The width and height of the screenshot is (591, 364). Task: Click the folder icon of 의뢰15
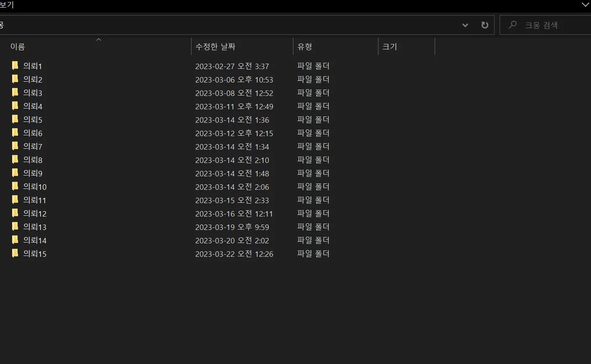pyautogui.click(x=15, y=253)
